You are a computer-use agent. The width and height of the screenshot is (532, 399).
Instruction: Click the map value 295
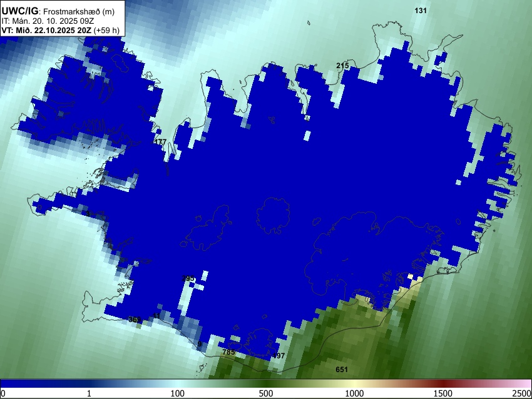pyautogui.click(x=188, y=278)
